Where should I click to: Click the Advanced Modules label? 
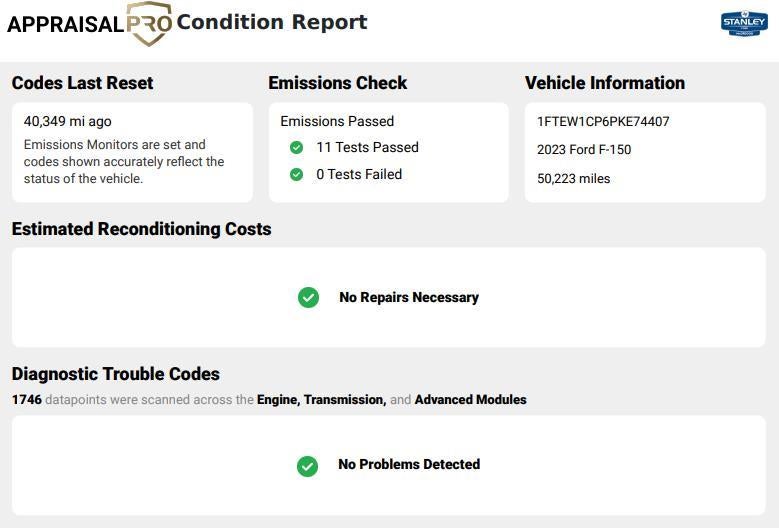(x=470, y=400)
